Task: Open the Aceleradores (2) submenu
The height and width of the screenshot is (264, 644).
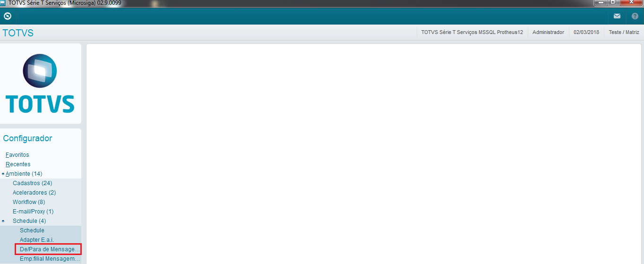Action: pos(34,193)
